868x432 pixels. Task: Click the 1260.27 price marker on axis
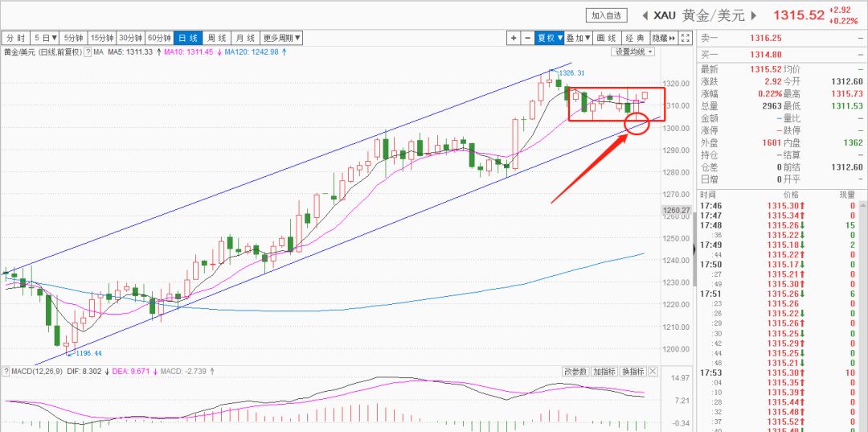coord(676,210)
